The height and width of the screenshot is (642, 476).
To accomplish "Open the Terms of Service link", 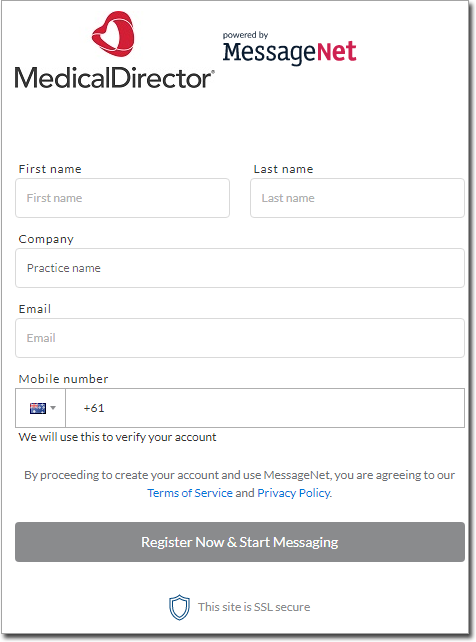I will [x=190, y=493].
